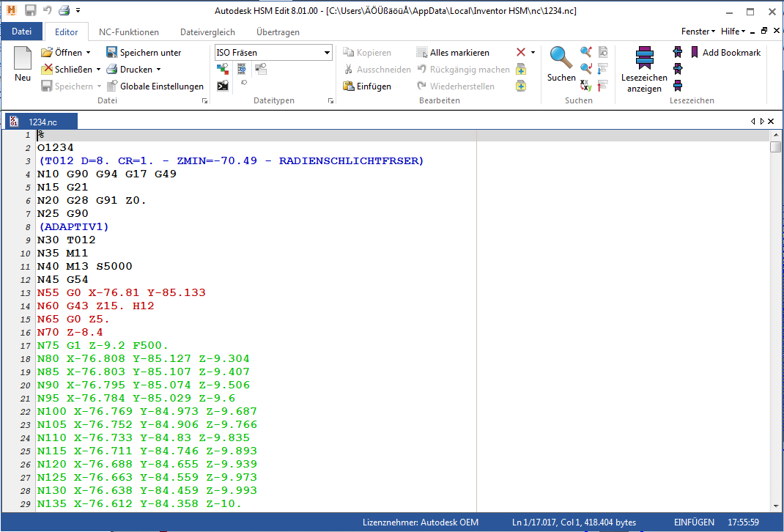Click Einfügen to paste
784x532 pixels.
pyautogui.click(x=367, y=86)
